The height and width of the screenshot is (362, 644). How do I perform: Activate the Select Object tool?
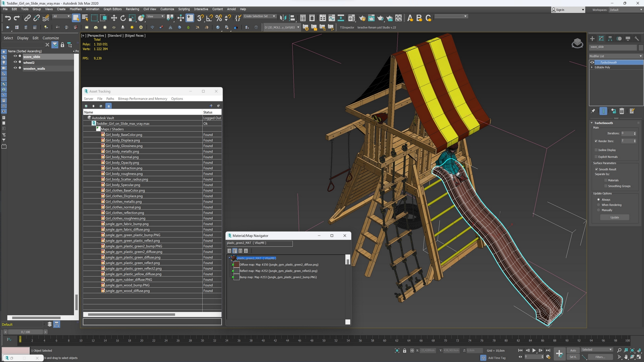click(x=76, y=18)
